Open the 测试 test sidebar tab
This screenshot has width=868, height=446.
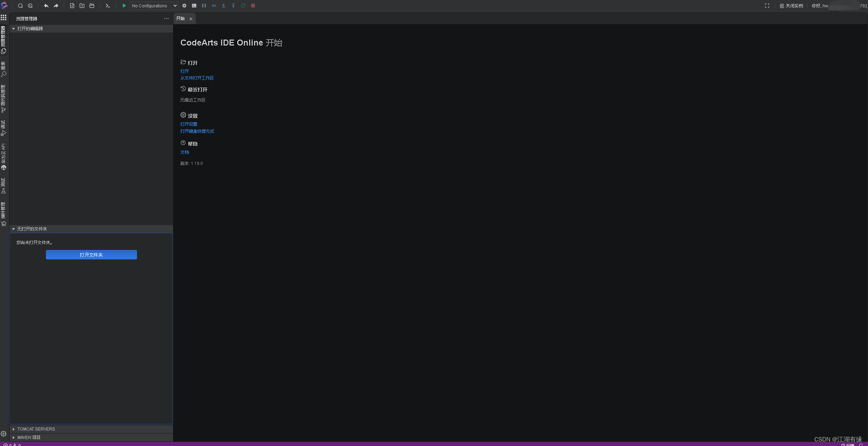click(4, 186)
